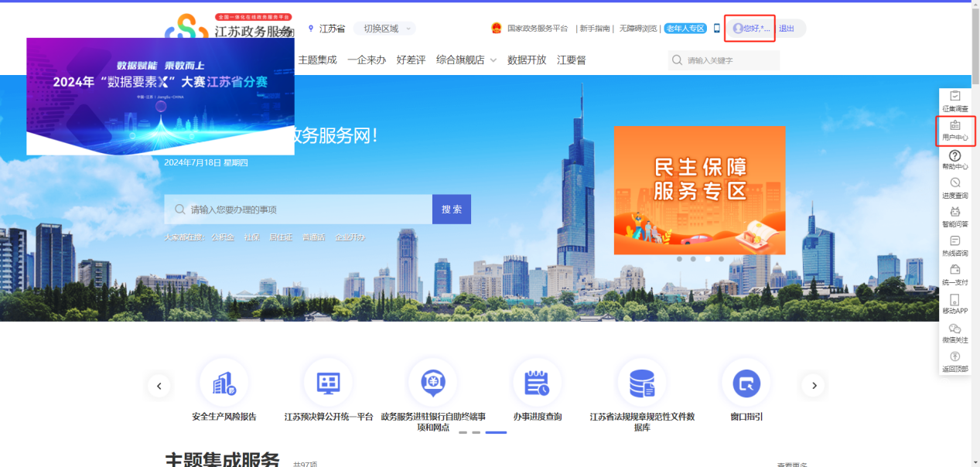Open 统一支付 wallet icon
Image resolution: width=980 pixels, height=467 pixels.
click(955, 271)
